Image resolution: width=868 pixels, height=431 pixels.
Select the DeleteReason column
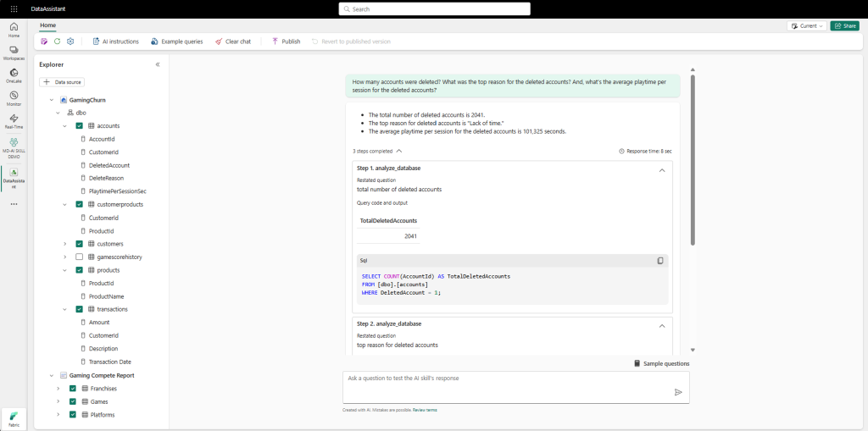106,178
